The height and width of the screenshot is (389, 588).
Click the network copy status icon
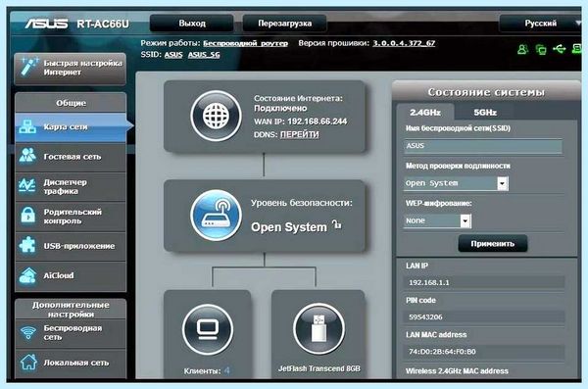click(541, 49)
